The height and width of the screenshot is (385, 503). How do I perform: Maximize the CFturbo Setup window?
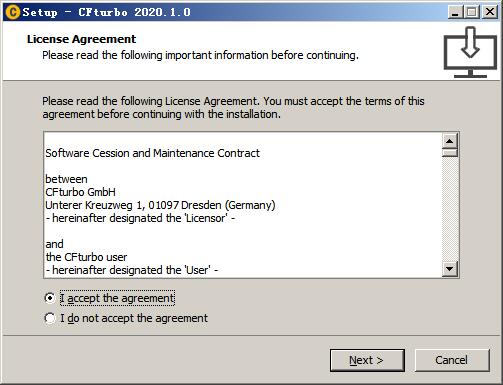472,12
